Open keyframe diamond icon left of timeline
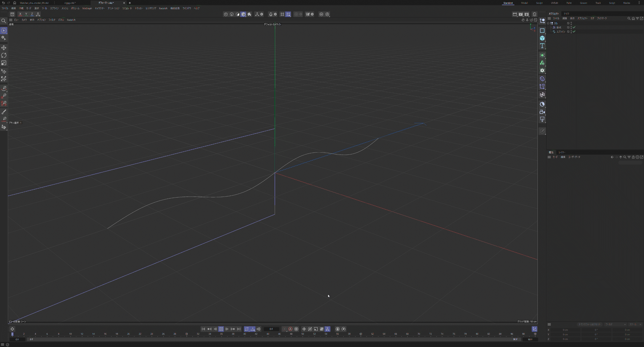This screenshot has width=644, height=347. point(12,329)
